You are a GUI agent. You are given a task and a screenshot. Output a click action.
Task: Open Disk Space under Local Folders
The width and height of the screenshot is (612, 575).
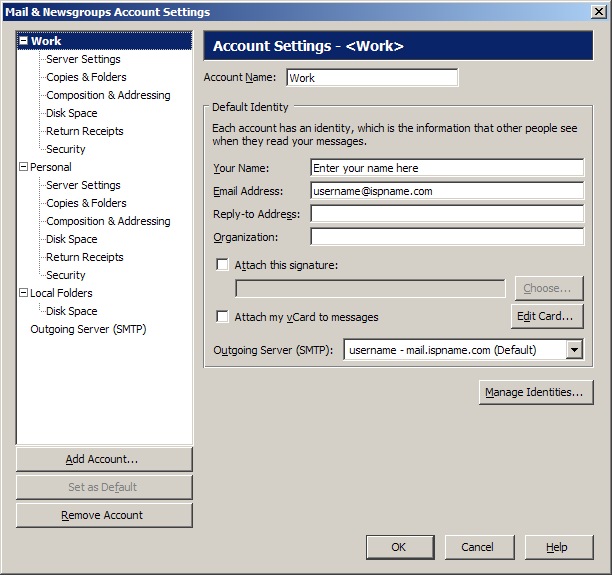[71, 312]
